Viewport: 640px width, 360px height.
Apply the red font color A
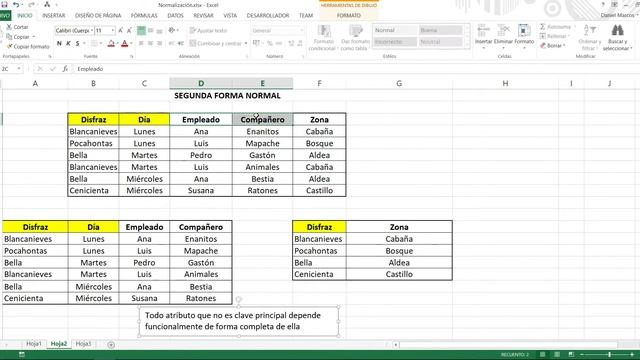124,43
